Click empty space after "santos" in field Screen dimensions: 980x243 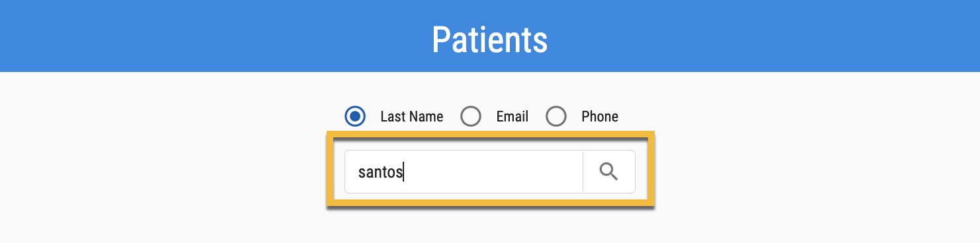tap(493, 172)
